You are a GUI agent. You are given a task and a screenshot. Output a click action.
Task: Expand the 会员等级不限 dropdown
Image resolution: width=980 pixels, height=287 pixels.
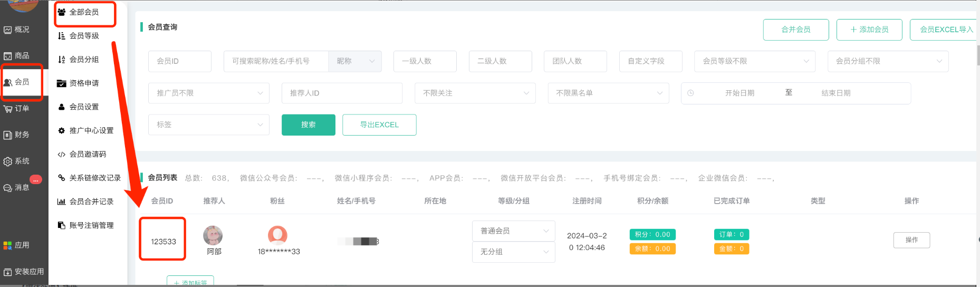point(755,61)
